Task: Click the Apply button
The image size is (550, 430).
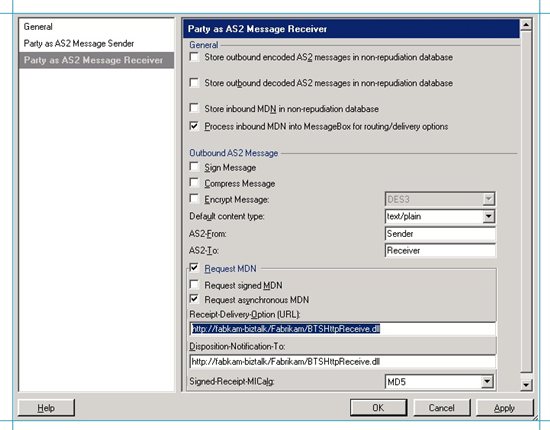Action: pos(504,408)
